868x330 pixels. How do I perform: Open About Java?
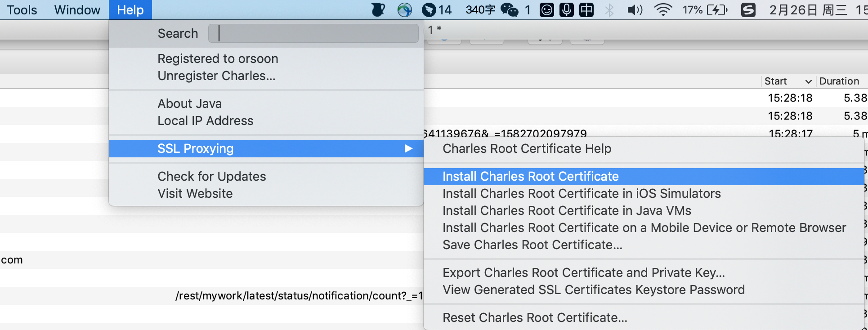(189, 104)
